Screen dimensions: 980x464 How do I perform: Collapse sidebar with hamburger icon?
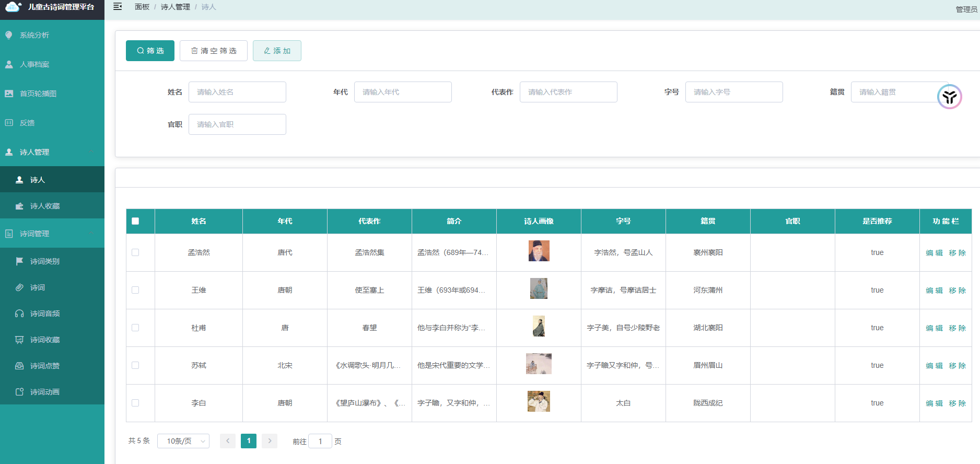click(118, 7)
